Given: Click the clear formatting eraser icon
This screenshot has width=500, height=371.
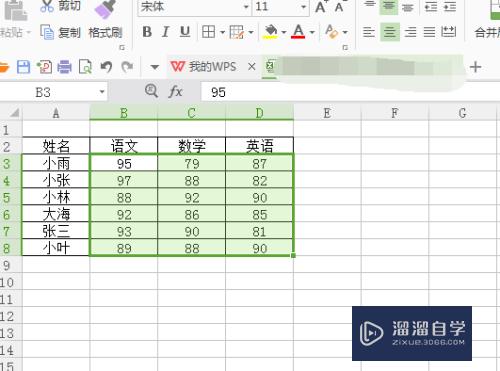Looking at the screenshot, I should (x=331, y=32).
